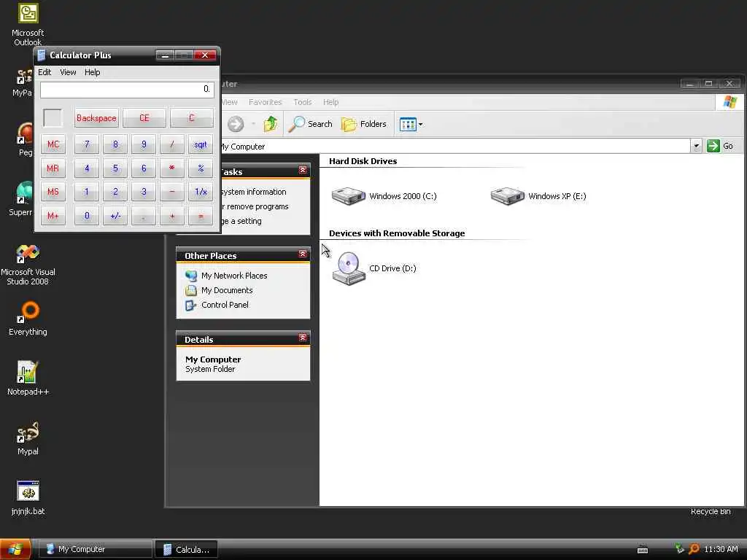Click the CE button in Calculator
Image resolution: width=747 pixels, height=560 pixels.
pyautogui.click(x=144, y=118)
